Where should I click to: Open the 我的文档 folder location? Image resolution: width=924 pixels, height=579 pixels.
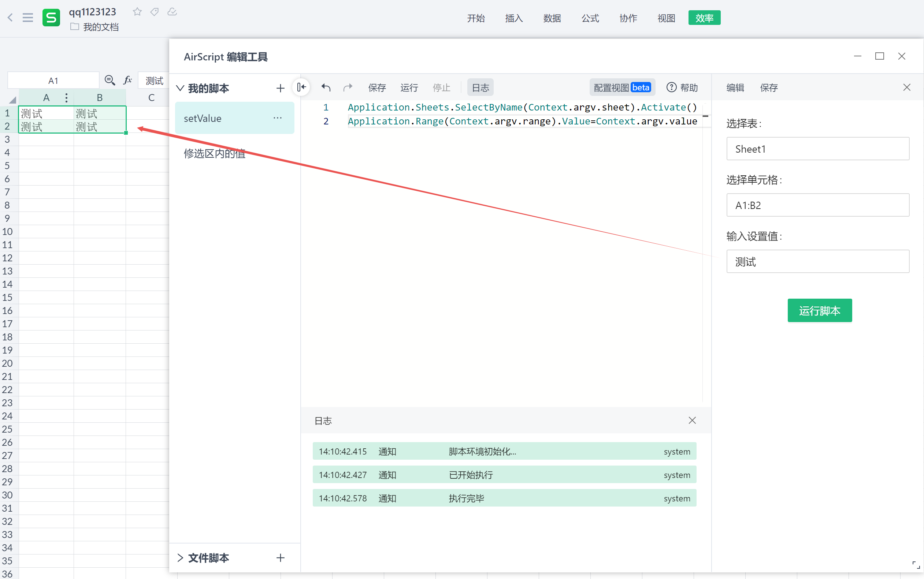(94, 27)
